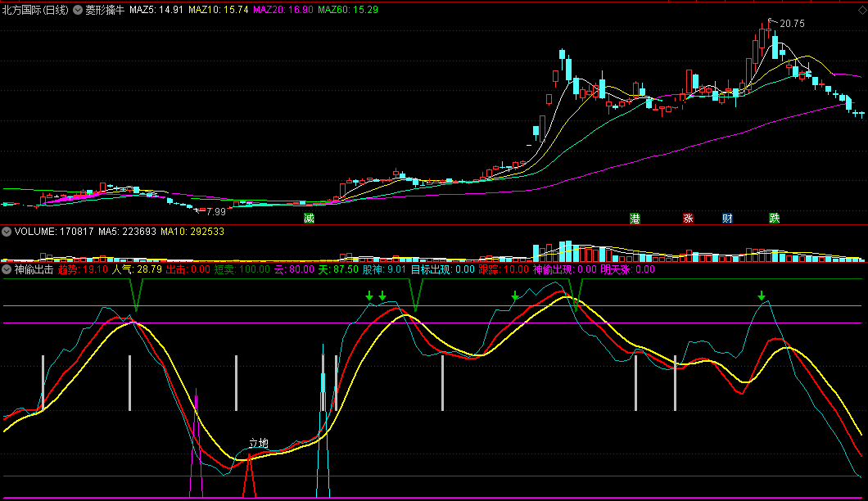Screen dimensions: 868x501
Task: Select the 菱形擒牛 indicator name
Action: pos(105,11)
